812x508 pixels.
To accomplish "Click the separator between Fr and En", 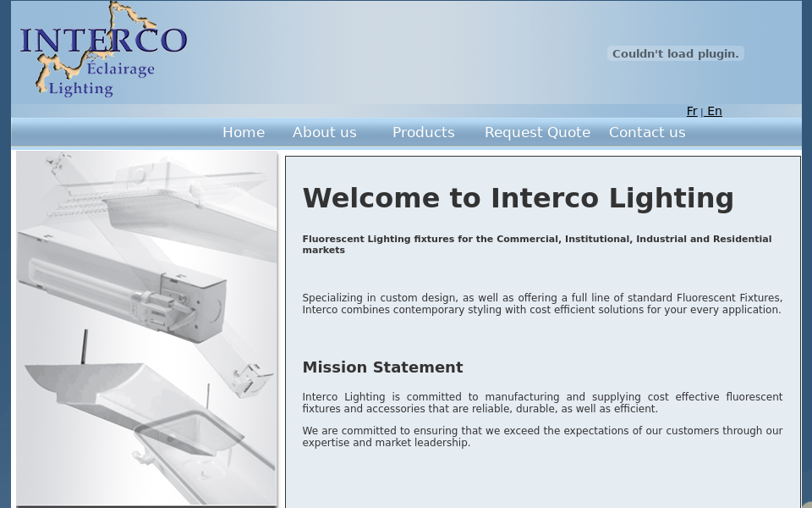I will (x=702, y=112).
